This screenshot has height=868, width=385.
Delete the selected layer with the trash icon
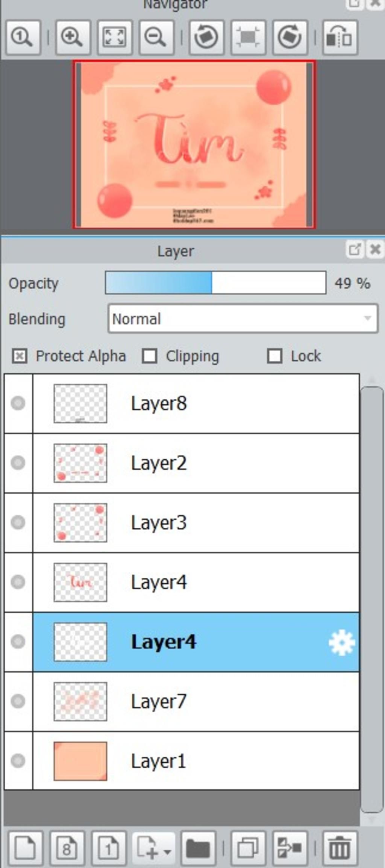340,848
